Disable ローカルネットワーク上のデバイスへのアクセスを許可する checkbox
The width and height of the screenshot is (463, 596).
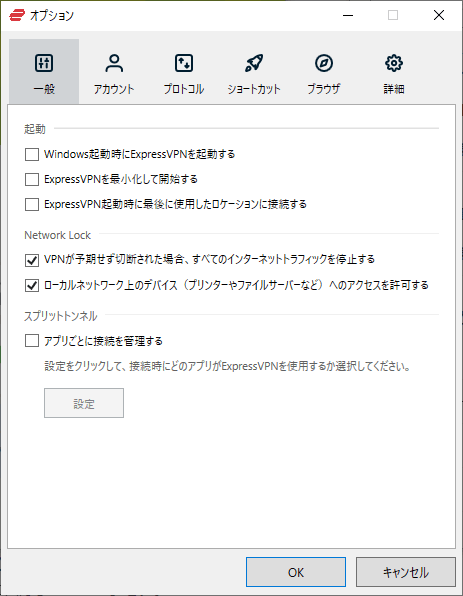[x=32, y=285]
